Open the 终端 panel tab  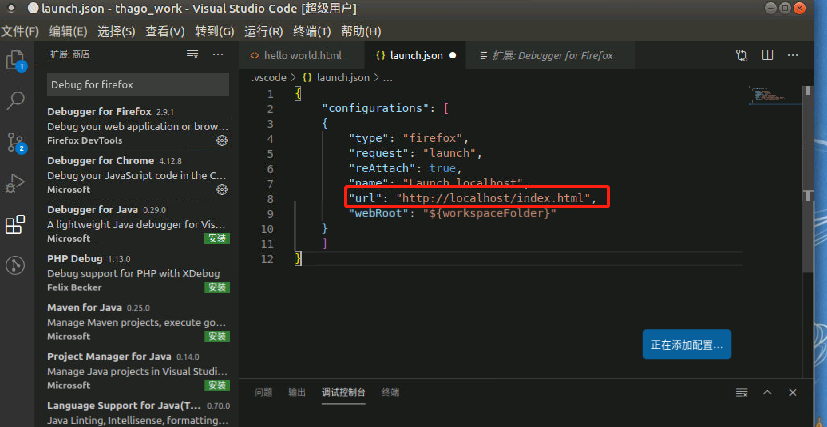(x=390, y=392)
